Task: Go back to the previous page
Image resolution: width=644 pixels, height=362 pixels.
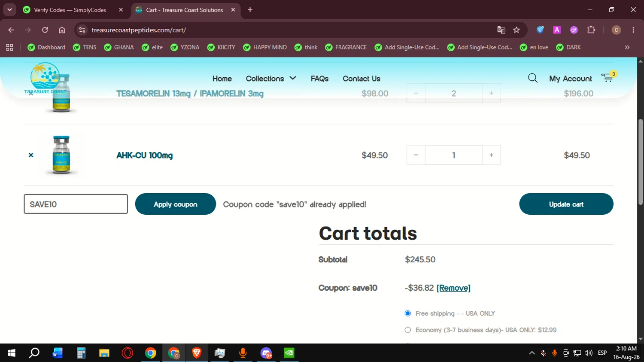Action: pyautogui.click(x=11, y=30)
